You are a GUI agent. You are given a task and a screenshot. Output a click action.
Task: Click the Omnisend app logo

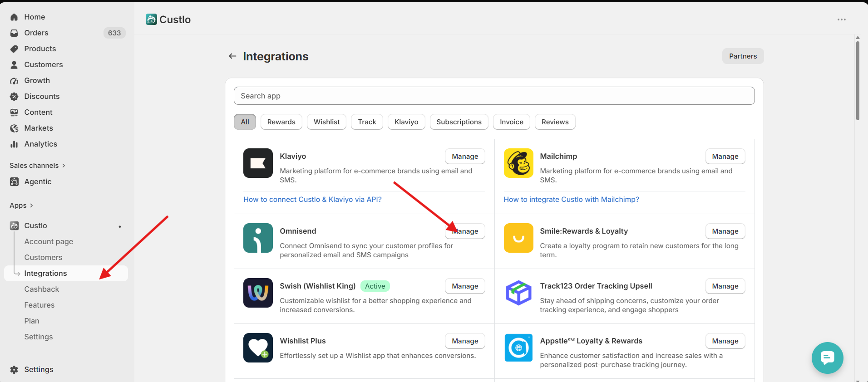click(258, 238)
